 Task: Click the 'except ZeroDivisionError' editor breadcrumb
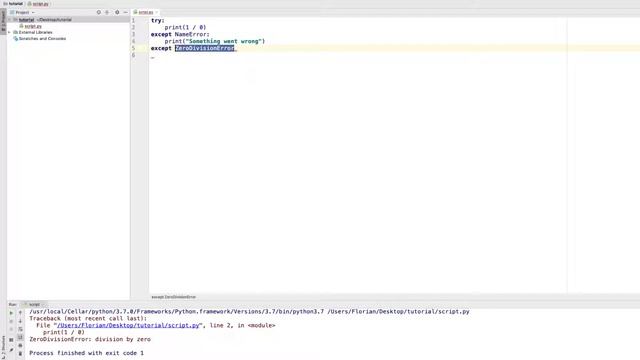(x=173, y=297)
